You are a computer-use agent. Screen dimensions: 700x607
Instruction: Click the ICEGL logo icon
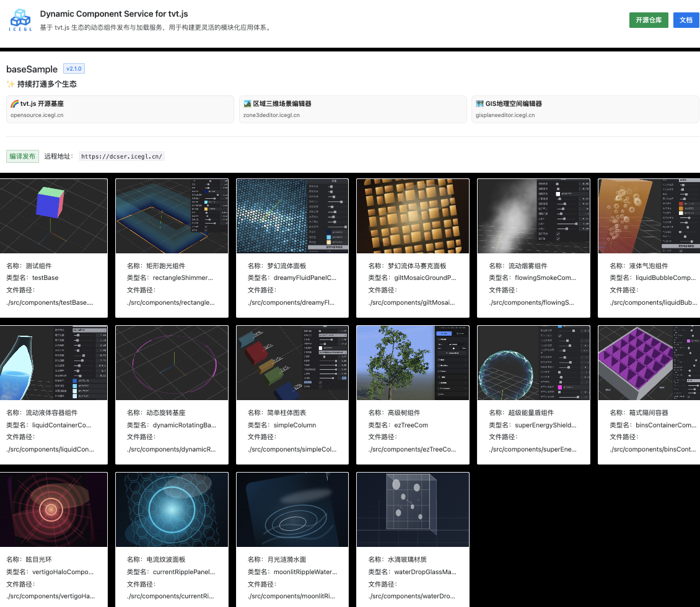(x=20, y=20)
